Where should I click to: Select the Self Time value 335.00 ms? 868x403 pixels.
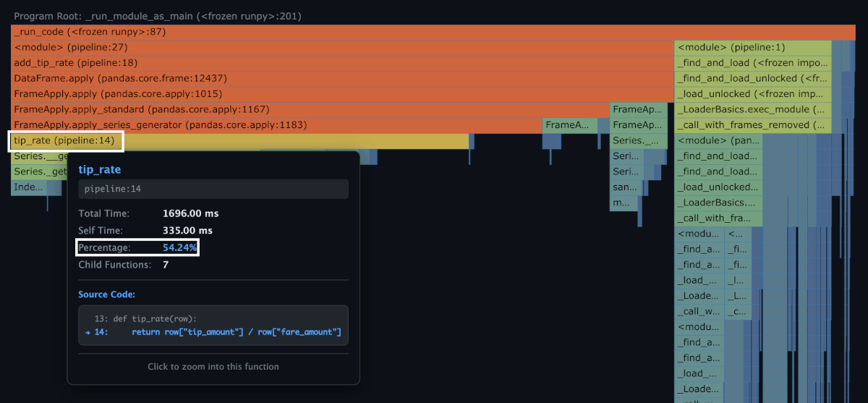(187, 231)
